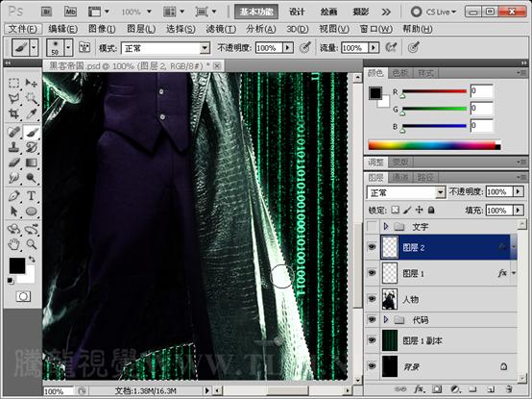
Task: Select the Eraser tool
Action: [x=13, y=162]
